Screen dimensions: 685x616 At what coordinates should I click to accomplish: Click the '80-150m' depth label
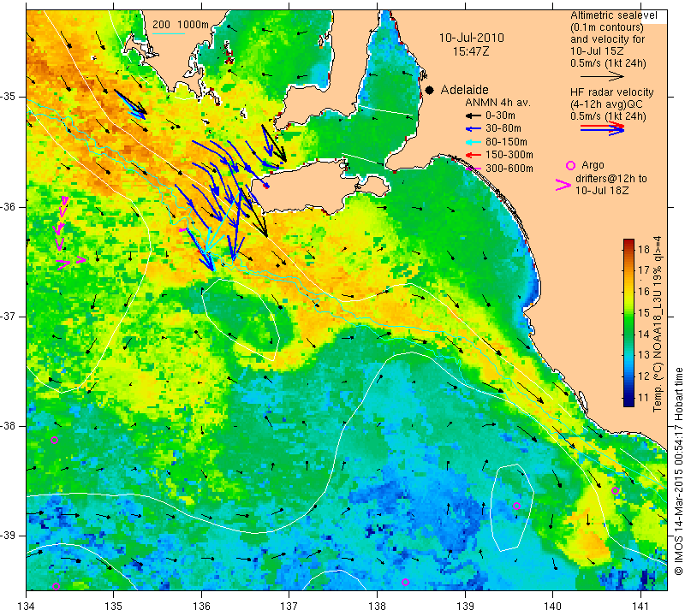click(506, 142)
